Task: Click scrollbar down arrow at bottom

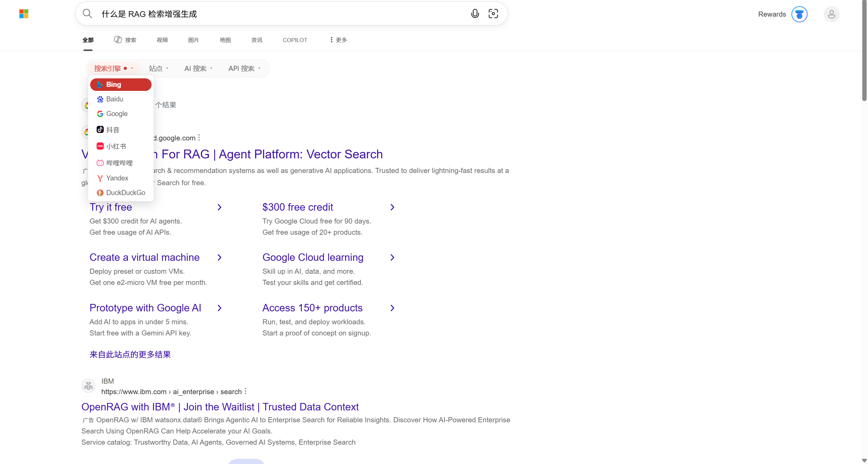Action: coord(864,460)
